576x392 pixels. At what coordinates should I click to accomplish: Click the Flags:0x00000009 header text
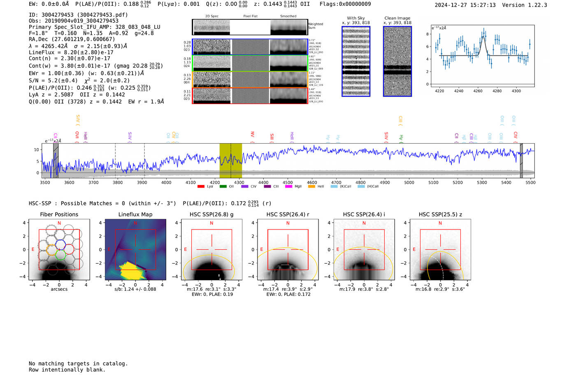point(345,4)
